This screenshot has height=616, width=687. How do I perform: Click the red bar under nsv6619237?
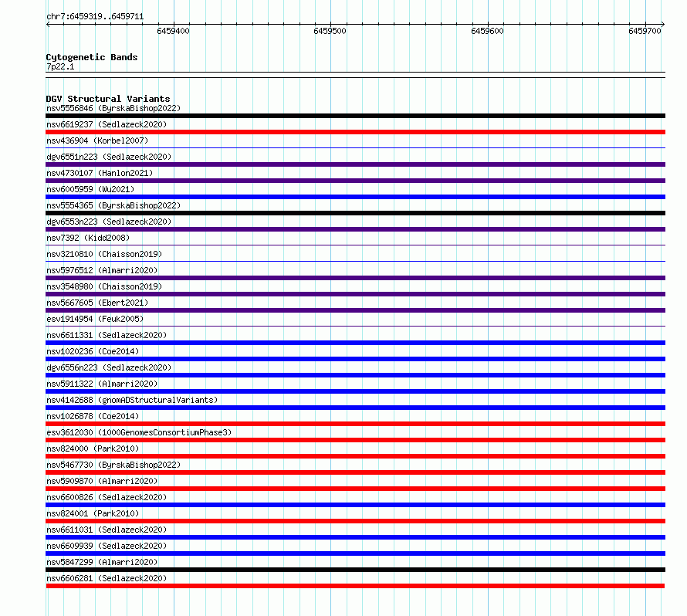[x=355, y=132]
